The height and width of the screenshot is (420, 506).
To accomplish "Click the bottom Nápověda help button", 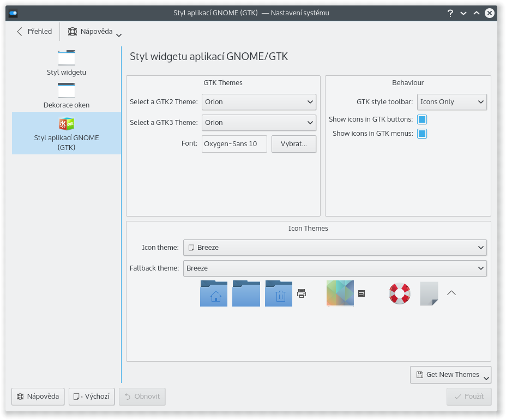I will pos(38,397).
